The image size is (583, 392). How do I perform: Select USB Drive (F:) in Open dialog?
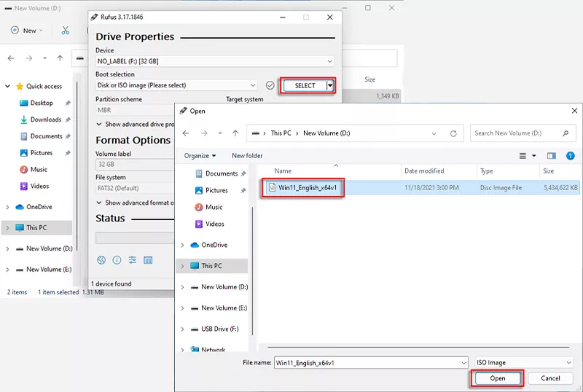pyautogui.click(x=220, y=329)
